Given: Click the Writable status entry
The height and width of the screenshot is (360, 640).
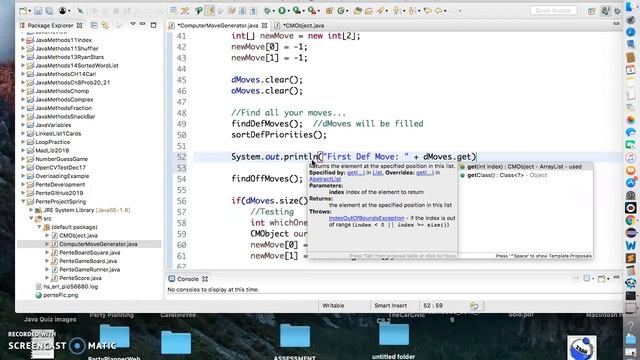Looking at the screenshot, I should 333,306.
